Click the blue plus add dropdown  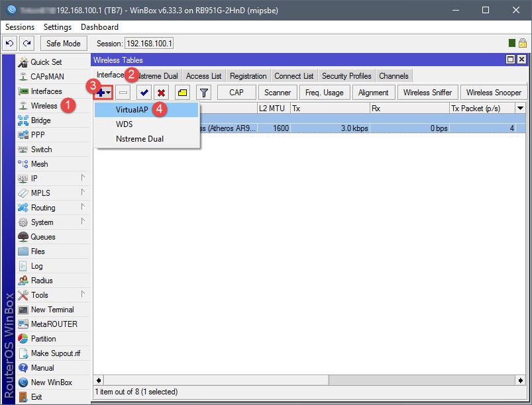tap(103, 93)
